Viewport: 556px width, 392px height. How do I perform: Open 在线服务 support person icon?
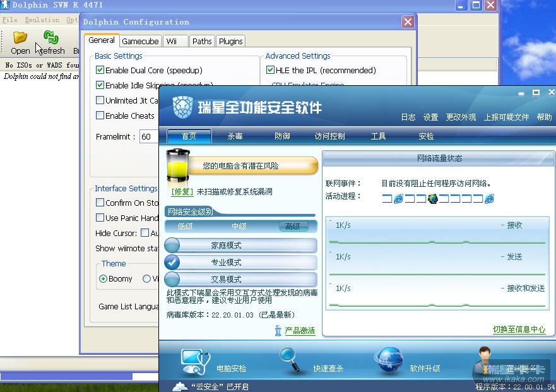pyautogui.click(x=485, y=361)
